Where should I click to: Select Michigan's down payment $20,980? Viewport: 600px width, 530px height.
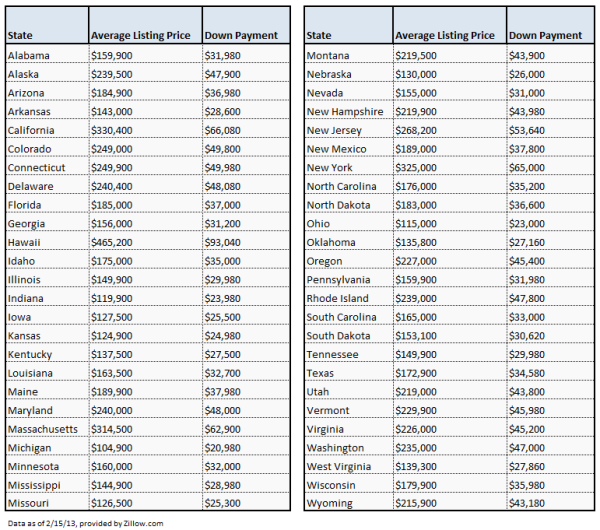(223, 448)
